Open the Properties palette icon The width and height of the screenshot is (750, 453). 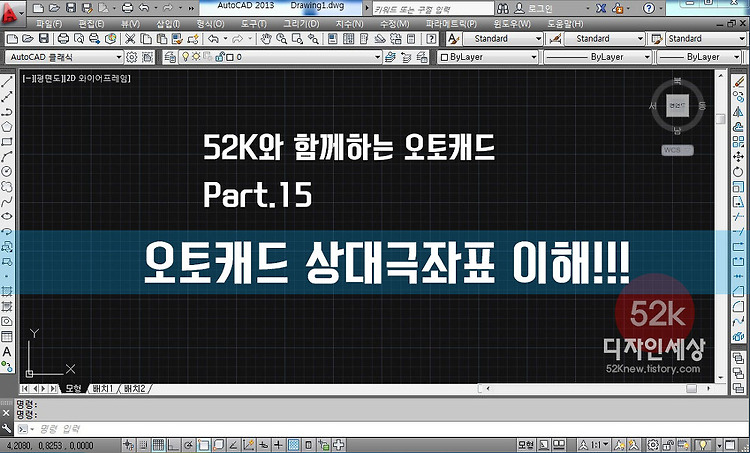pyautogui.click(x=333, y=39)
